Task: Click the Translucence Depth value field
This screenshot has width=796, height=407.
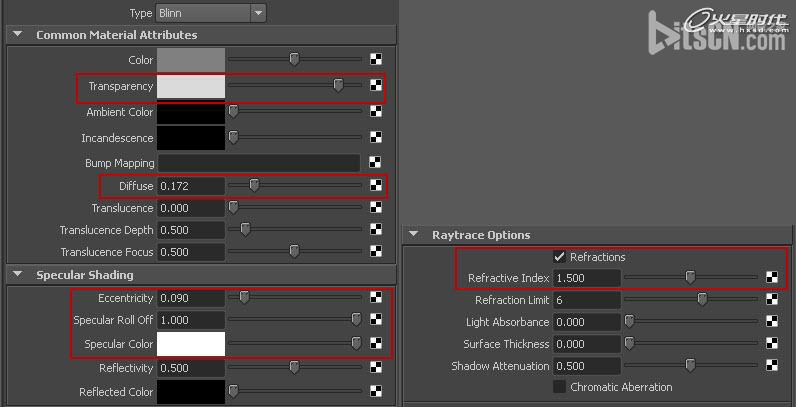Action: click(x=191, y=230)
